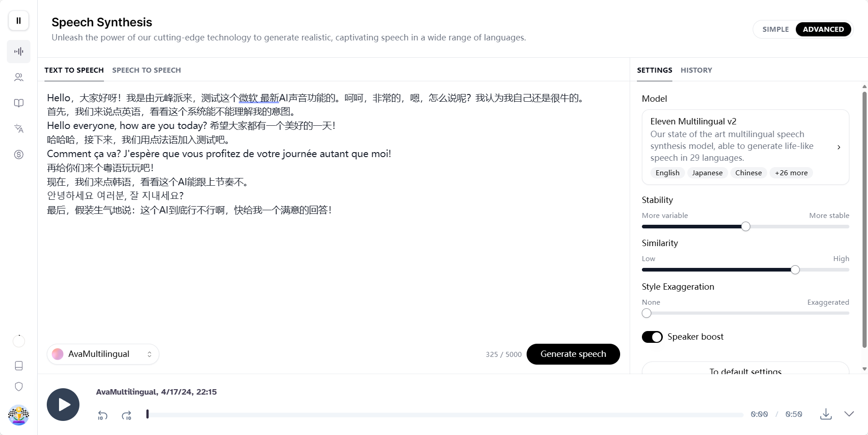Viewport: 868px width, 435px height.
Task: Click the Stability slider handle
Action: click(x=745, y=227)
